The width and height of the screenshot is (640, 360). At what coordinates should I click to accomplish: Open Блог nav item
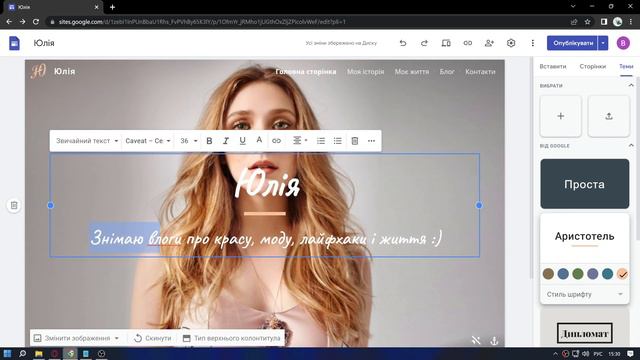(x=447, y=71)
